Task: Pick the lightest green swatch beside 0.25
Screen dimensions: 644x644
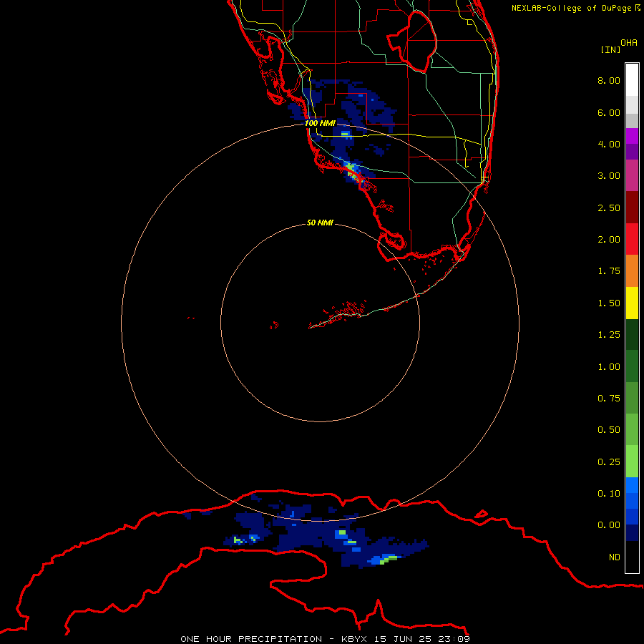Action: (632, 462)
